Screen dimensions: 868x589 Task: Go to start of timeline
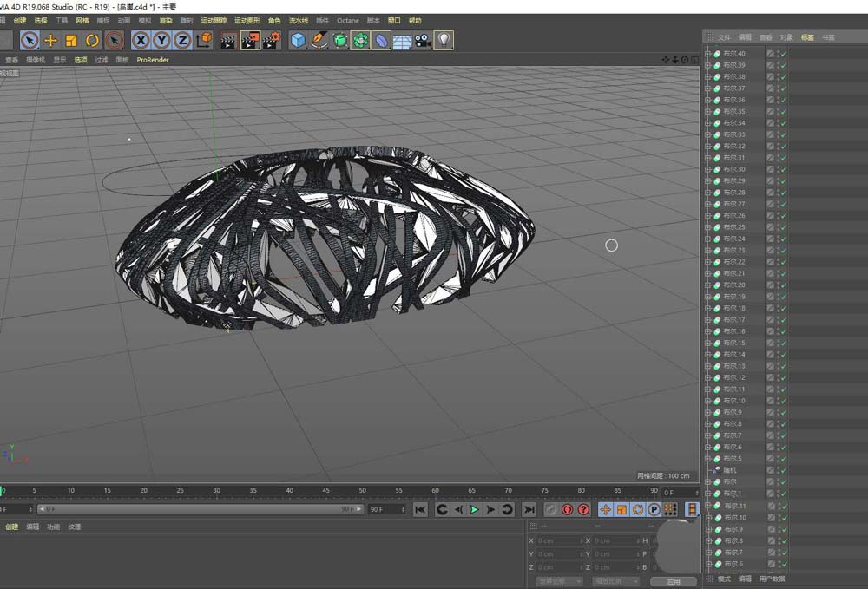[x=420, y=509]
